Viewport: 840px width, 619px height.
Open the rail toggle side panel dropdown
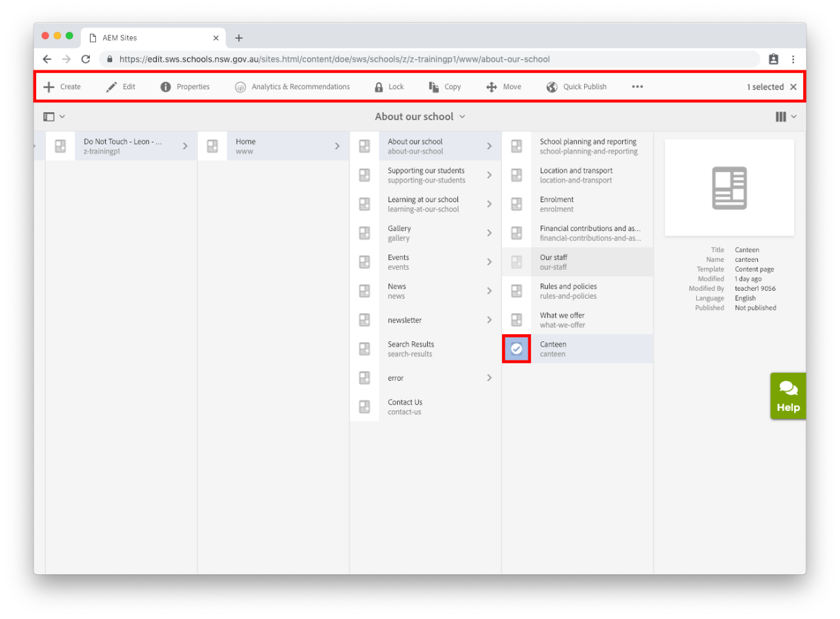54,117
